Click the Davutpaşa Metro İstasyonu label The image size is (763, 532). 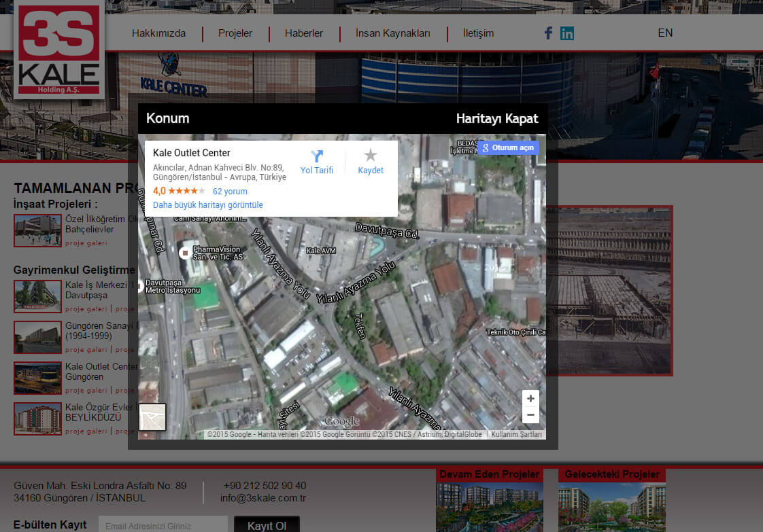[x=173, y=286]
